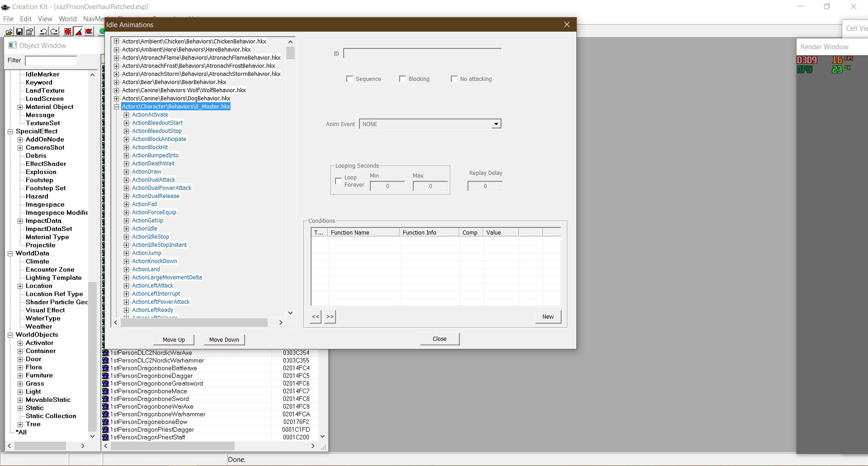The height and width of the screenshot is (466, 868).
Task: Select WolfBehavior.hkx tree entry
Action: (x=184, y=90)
